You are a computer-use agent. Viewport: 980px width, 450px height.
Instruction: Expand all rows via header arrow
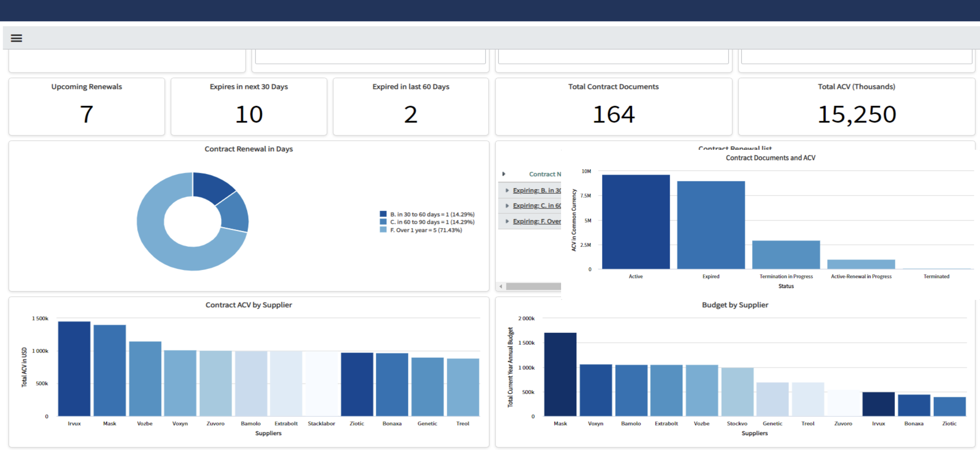pos(504,174)
